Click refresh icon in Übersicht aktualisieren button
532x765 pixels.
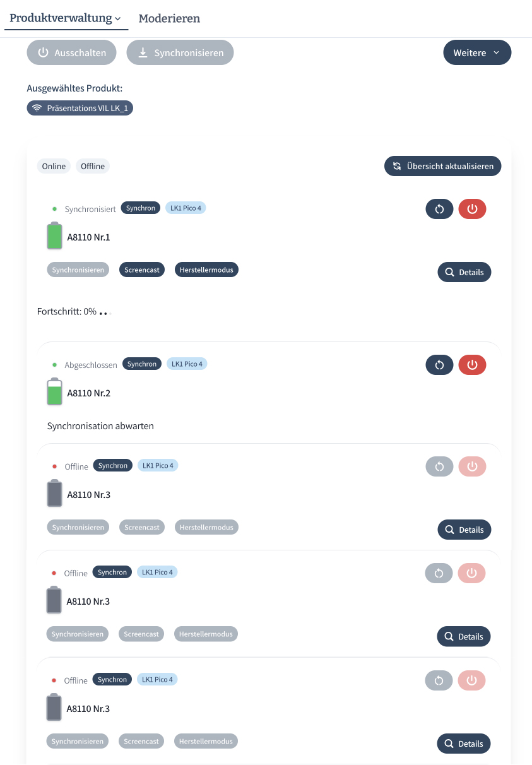[x=397, y=166]
